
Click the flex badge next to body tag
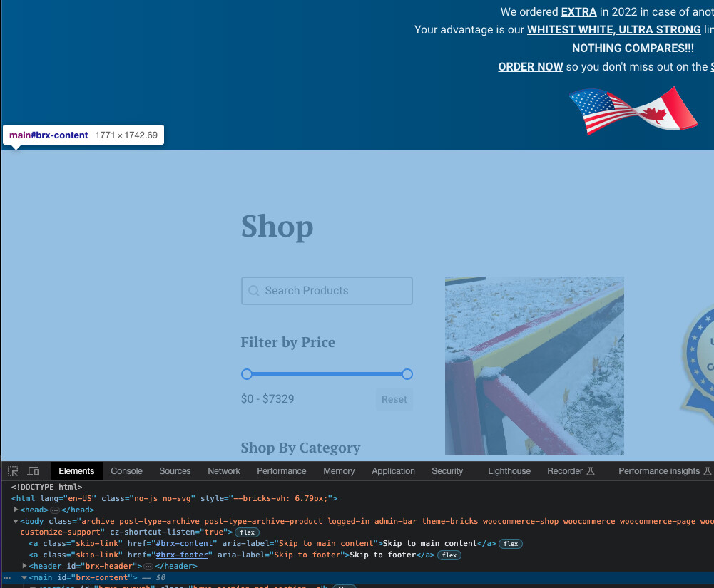pos(248,532)
